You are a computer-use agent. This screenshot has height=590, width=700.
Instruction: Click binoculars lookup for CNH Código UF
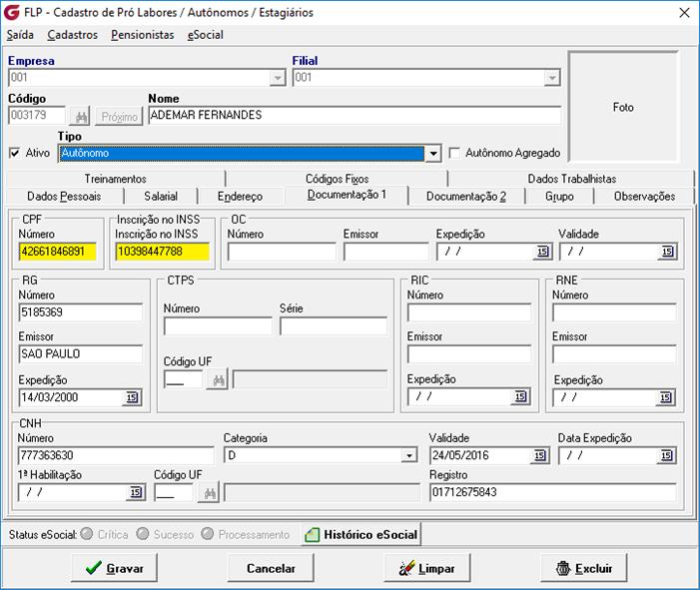pyautogui.click(x=209, y=493)
